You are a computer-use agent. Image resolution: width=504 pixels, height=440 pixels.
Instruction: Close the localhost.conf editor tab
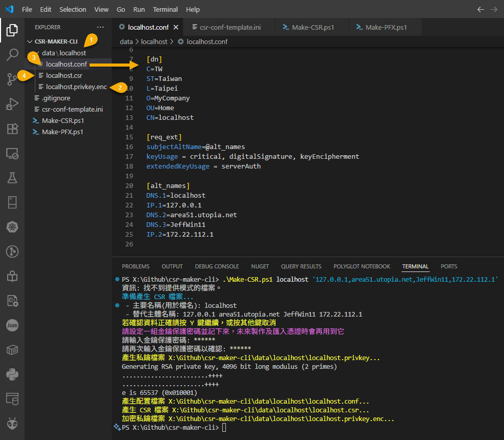(176, 27)
